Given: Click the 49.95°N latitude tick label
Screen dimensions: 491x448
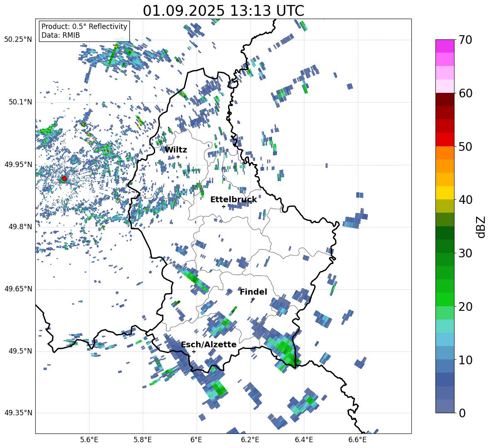Looking at the screenshot, I should [18, 165].
